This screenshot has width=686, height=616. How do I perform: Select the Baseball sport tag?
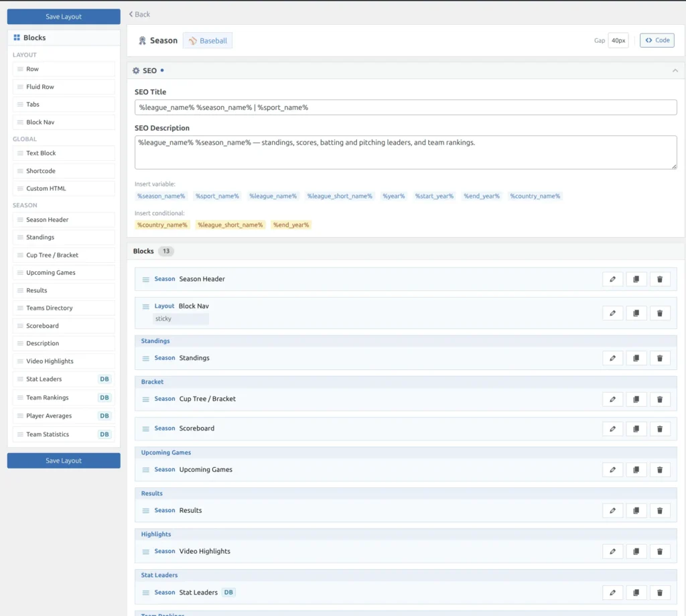208,41
